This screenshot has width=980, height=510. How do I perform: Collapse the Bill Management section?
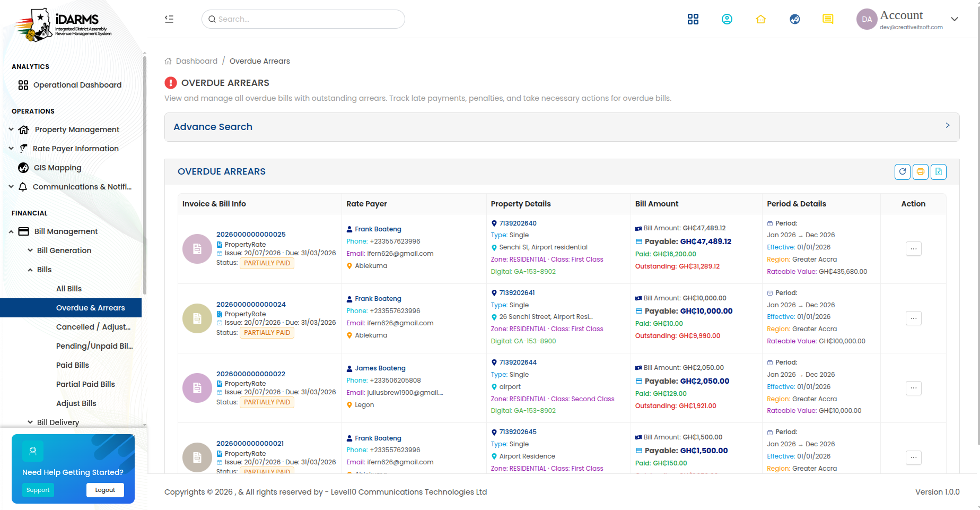[71, 231]
